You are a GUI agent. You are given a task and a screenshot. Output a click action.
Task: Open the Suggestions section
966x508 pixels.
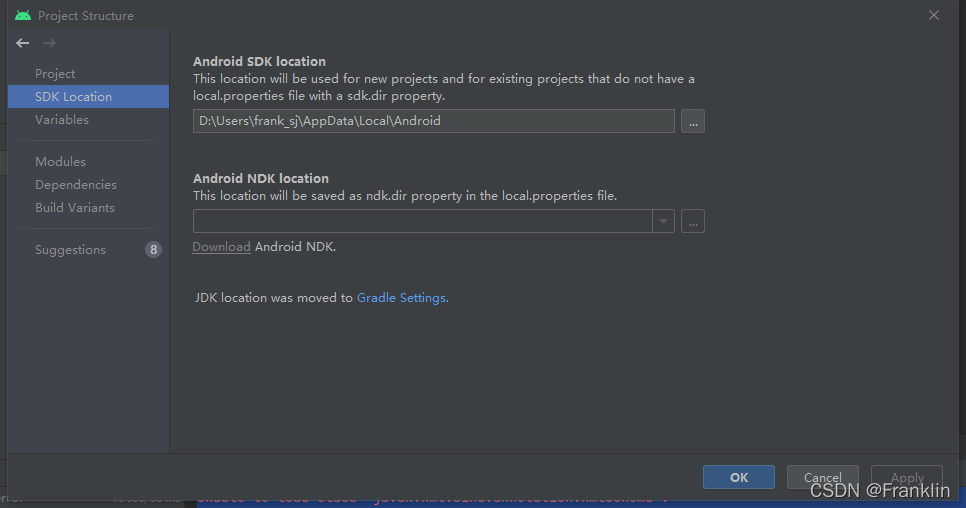(x=70, y=249)
